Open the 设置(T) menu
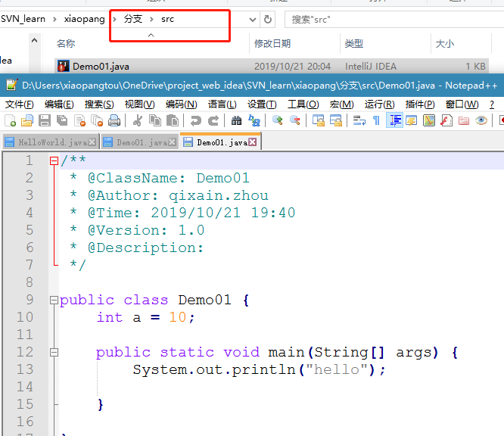This screenshot has height=436, width=504. (262, 104)
